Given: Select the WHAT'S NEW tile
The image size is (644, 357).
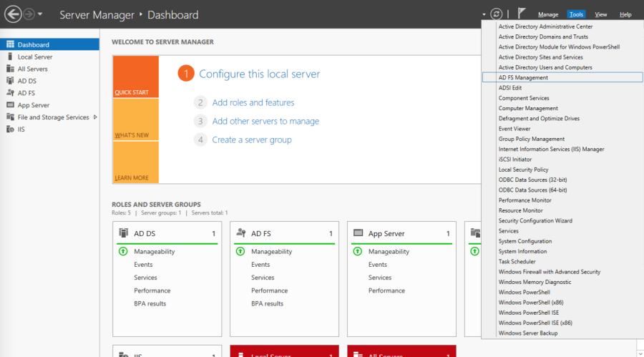Looking at the screenshot, I should tap(135, 119).
